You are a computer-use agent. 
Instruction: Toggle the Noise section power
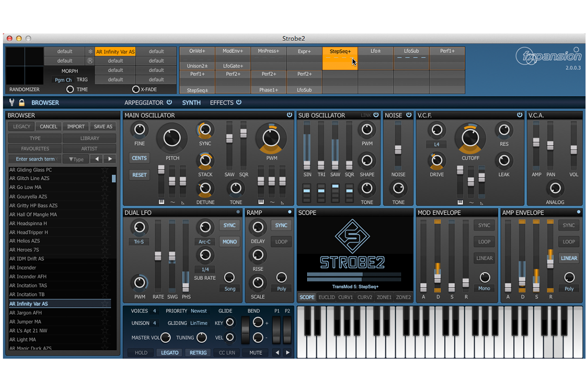(x=409, y=115)
